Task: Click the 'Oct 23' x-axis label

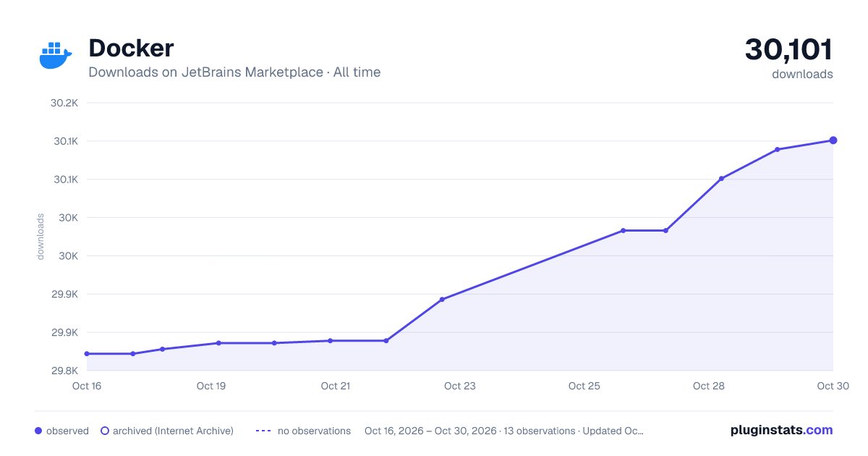Action: tap(460, 386)
